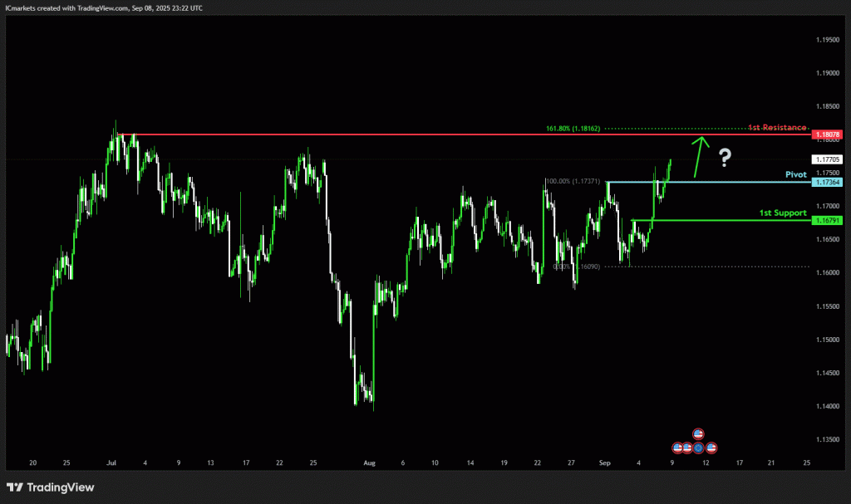Click the 1.14000 price axis label

click(x=828, y=406)
